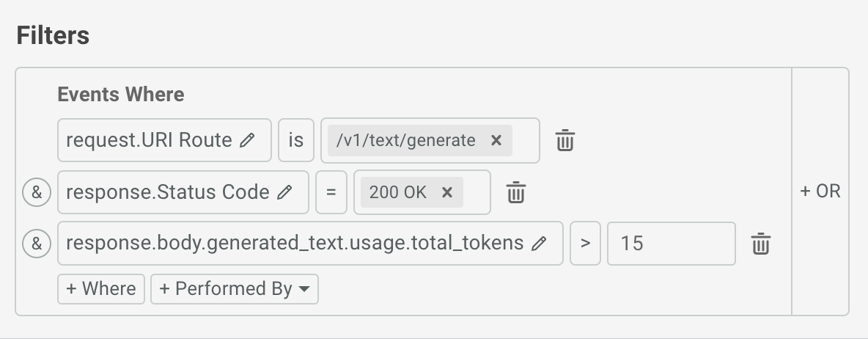
Task: Select the request.URI Route field box
Action: click(150, 140)
